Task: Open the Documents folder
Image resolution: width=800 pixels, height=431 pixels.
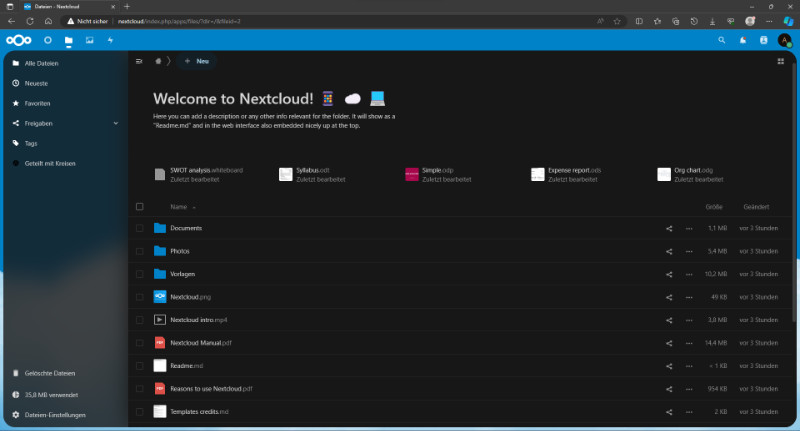Action: point(186,228)
